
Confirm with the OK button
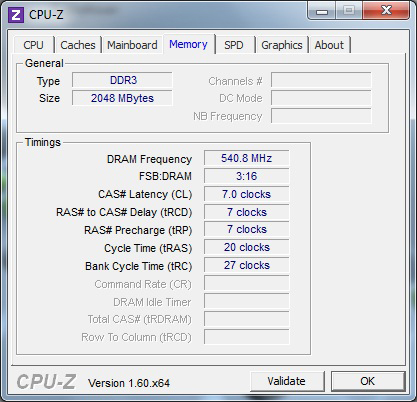[368, 381]
